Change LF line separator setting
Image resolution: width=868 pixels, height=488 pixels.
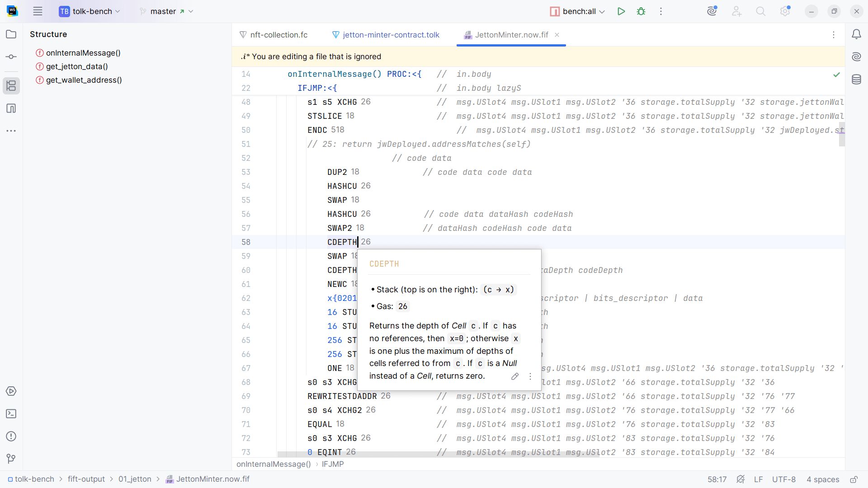click(758, 479)
